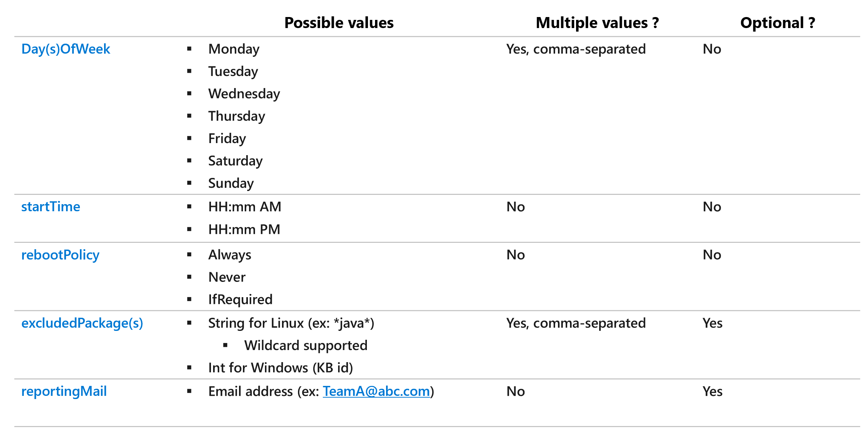868x431 pixels.
Task: Click Yes, comma-separated in excludedPackage(s) row
Action: pos(576,323)
